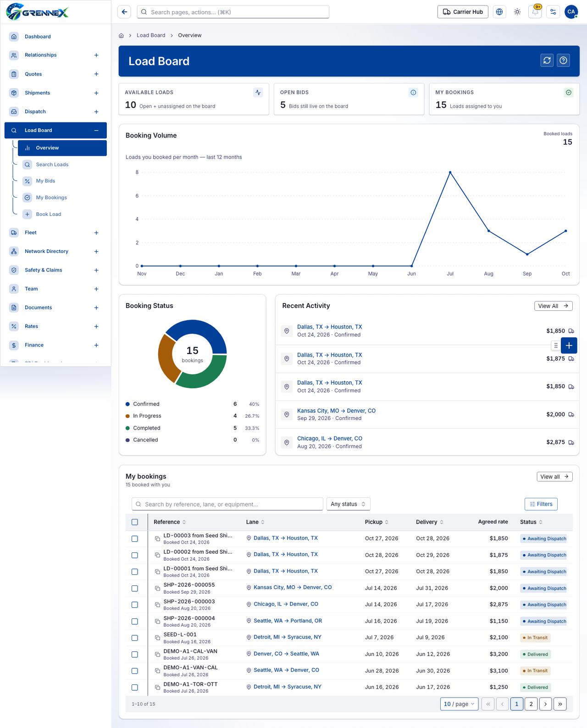Viewport: 587px width, 728px height.
Task: Open the Any status dropdown
Action: pos(348,504)
